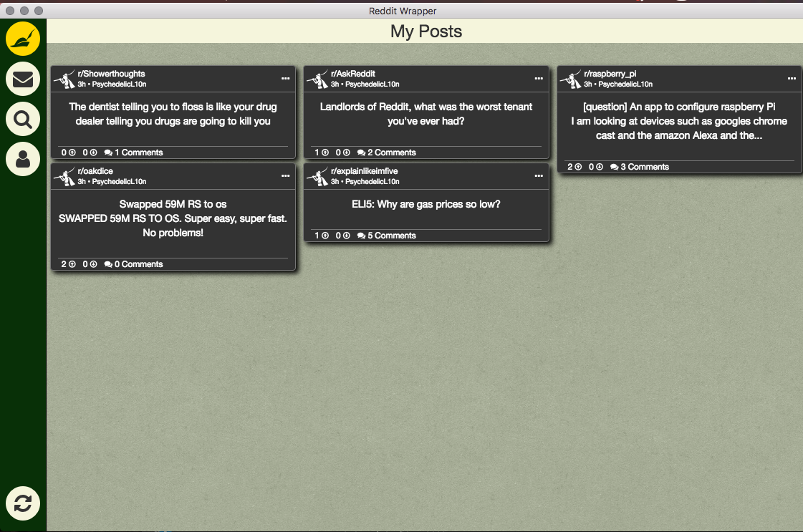The width and height of the screenshot is (803, 532).
Task: Upvote the raspberry Pi question post
Action: [578, 167]
